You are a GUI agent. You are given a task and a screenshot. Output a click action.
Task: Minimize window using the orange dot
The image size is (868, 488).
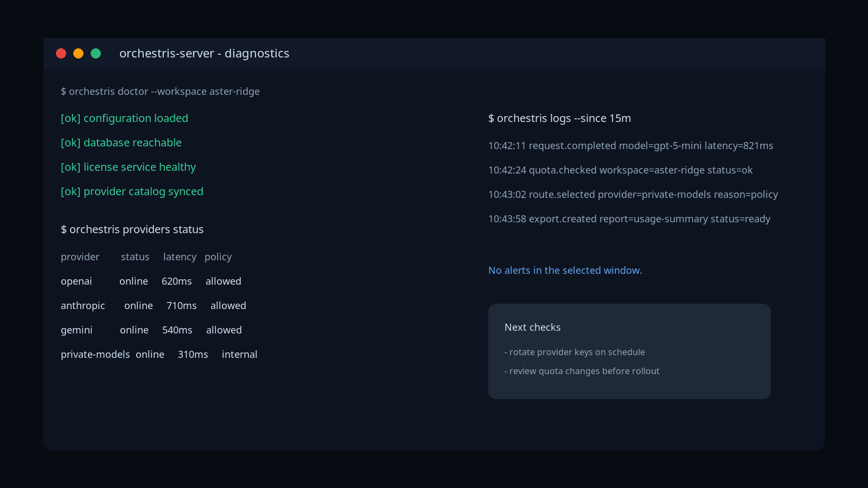coord(78,53)
